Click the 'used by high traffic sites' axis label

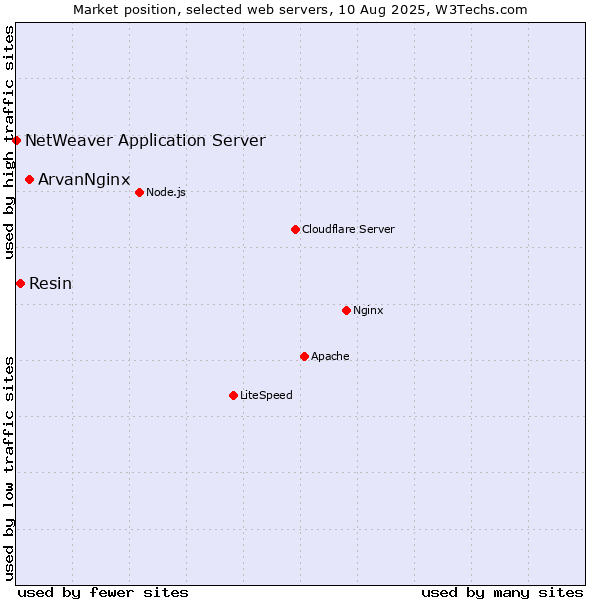coord(8,142)
